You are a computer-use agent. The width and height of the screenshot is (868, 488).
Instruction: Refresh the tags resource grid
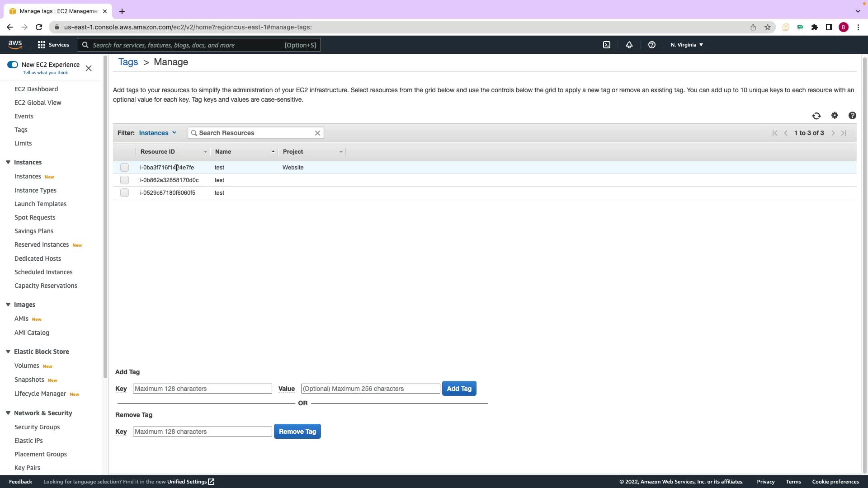816,116
